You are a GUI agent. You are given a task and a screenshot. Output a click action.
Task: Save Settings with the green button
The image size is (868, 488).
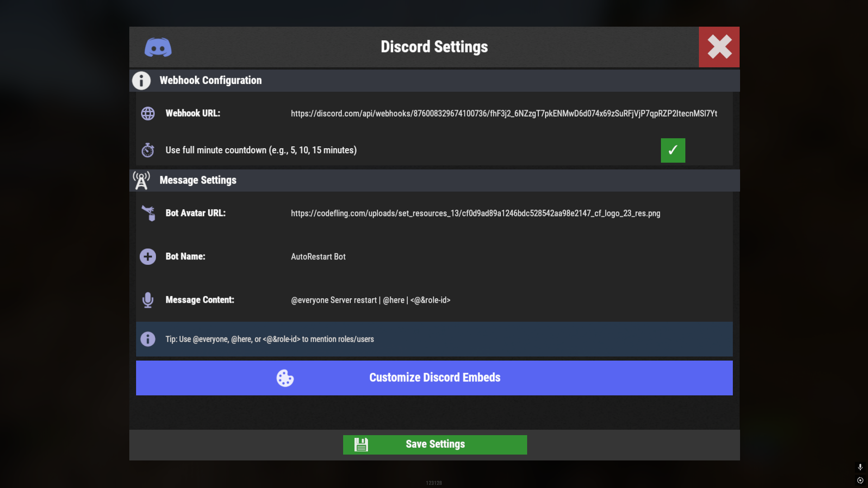435,445
